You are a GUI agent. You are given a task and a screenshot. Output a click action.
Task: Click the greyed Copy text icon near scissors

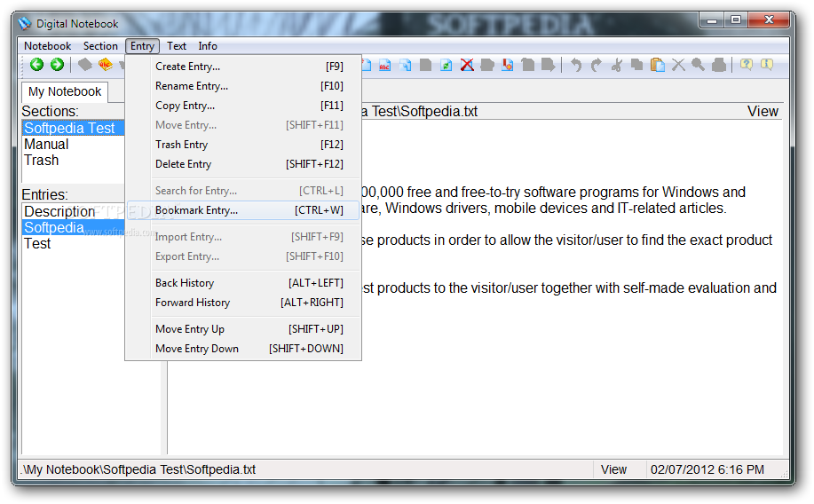click(637, 65)
